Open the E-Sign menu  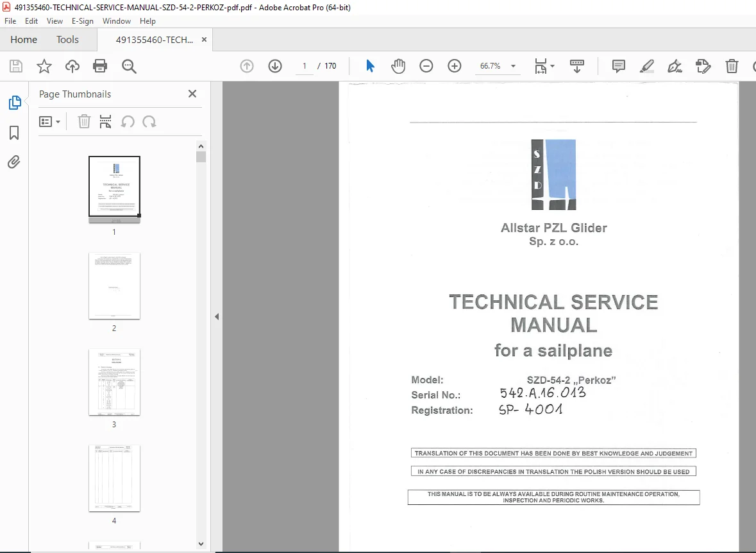[x=83, y=21]
